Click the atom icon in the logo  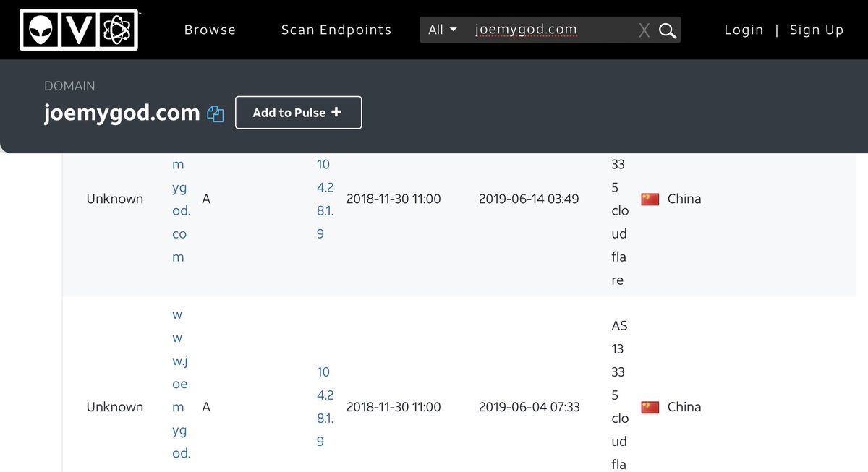point(116,30)
